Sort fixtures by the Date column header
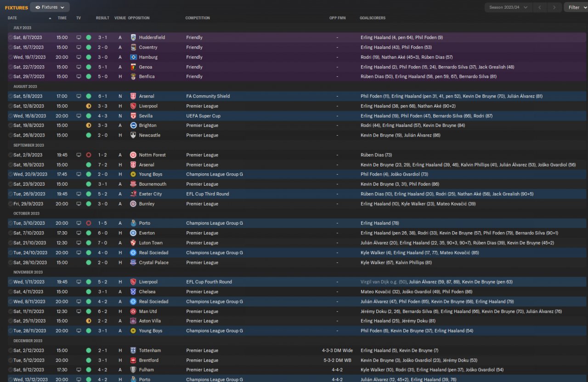This screenshot has width=588, height=382. pyautogui.click(x=12, y=18)
